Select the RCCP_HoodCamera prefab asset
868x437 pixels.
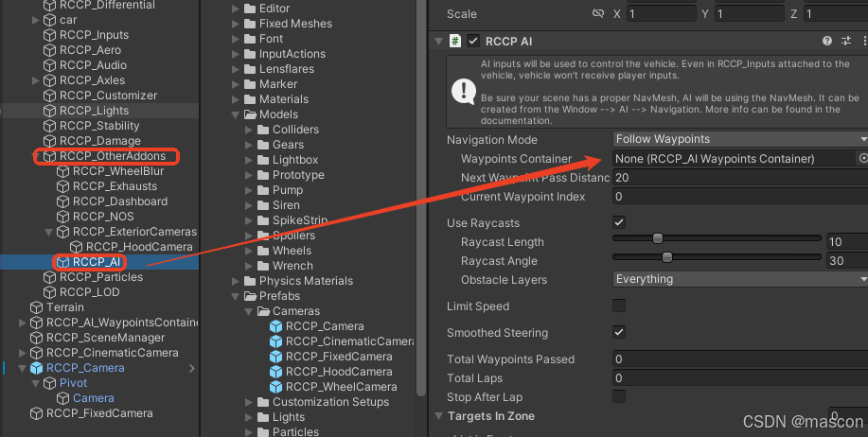click(x=331, y=372)
